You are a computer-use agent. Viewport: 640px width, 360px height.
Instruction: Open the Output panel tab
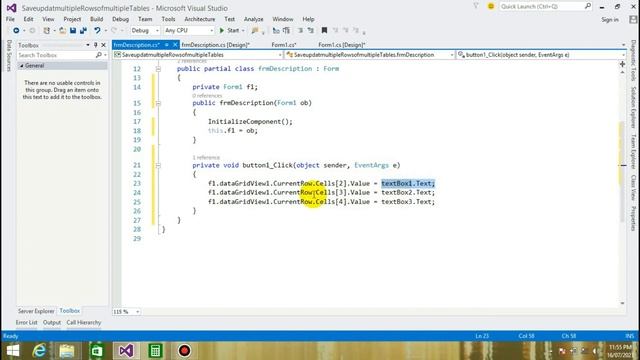click(52, 322)
